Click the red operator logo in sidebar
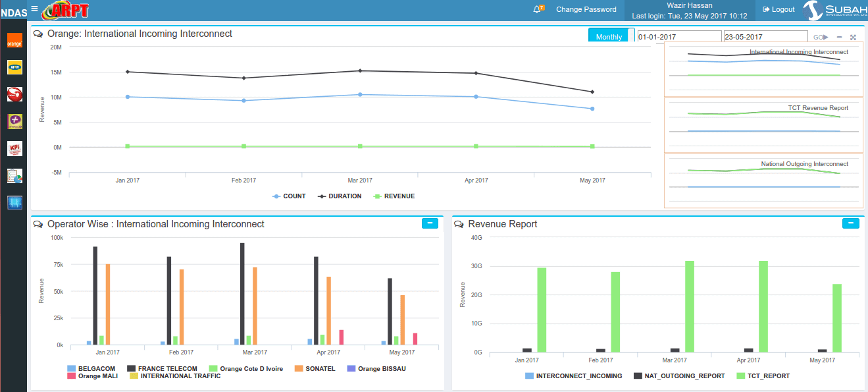Image resolution: width=868 pixels, height=392 pixels. click(x=14, y=94)
